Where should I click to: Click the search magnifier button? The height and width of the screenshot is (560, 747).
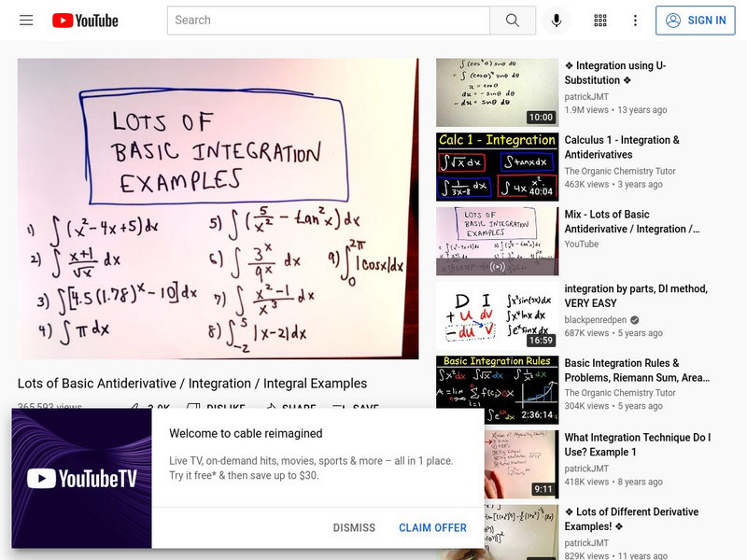513,21
